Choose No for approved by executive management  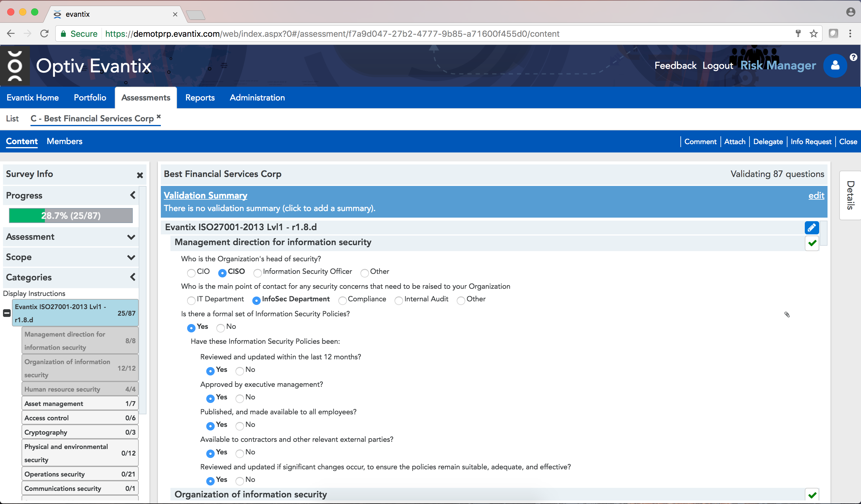(239, 398)
